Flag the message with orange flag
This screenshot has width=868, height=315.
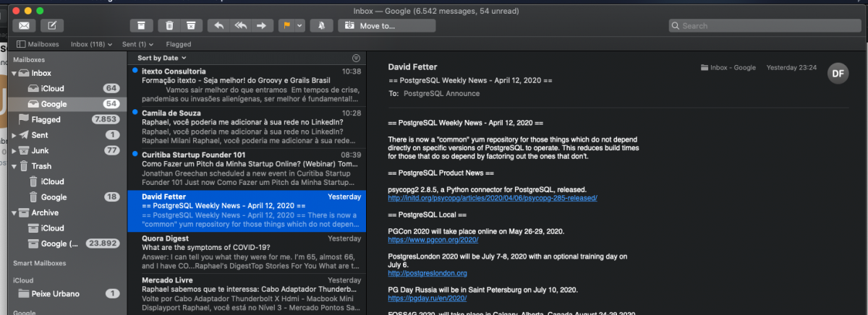click(286, 26)
